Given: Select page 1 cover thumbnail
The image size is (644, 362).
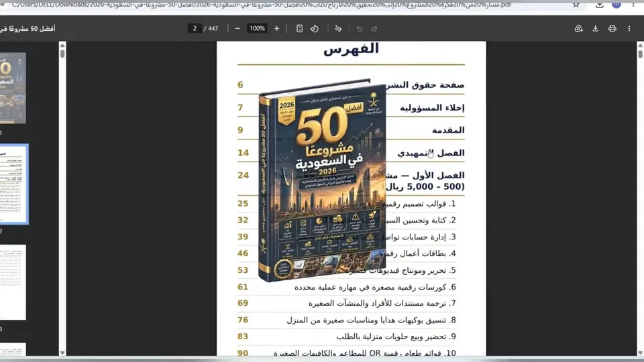Looking at the screenshot, I should [13, 88].
